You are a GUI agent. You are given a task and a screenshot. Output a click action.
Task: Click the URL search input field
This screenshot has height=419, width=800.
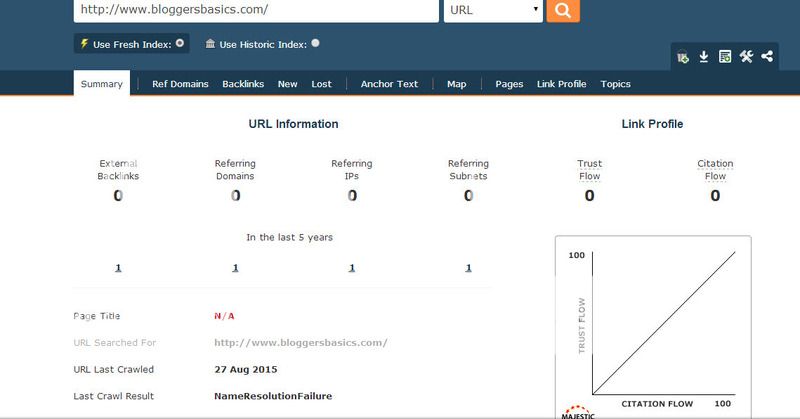[x=256, y=10]
